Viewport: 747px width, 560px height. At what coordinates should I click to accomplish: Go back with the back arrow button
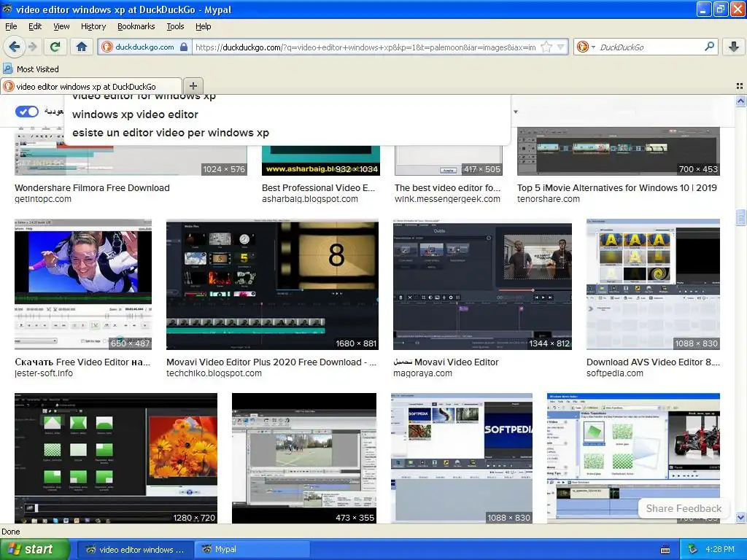click(x=15, y=47)
